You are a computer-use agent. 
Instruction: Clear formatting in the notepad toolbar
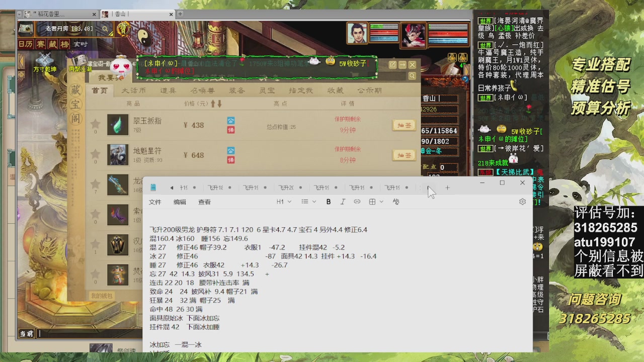[x=396, y=202]
